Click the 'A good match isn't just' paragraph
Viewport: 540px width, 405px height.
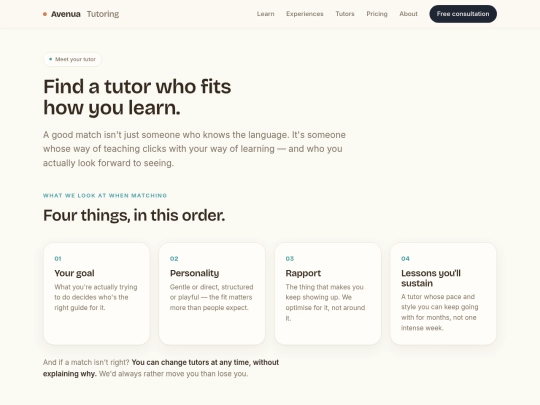194,149
